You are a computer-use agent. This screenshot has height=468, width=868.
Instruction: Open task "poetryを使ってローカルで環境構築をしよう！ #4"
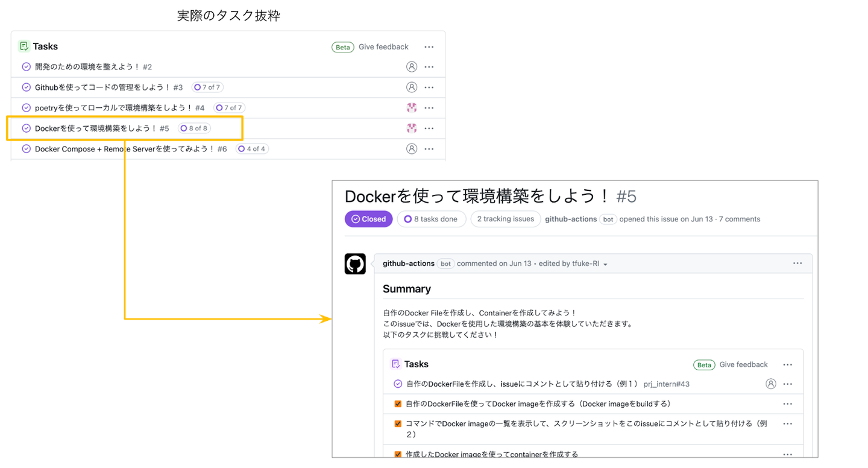(120, 108)
